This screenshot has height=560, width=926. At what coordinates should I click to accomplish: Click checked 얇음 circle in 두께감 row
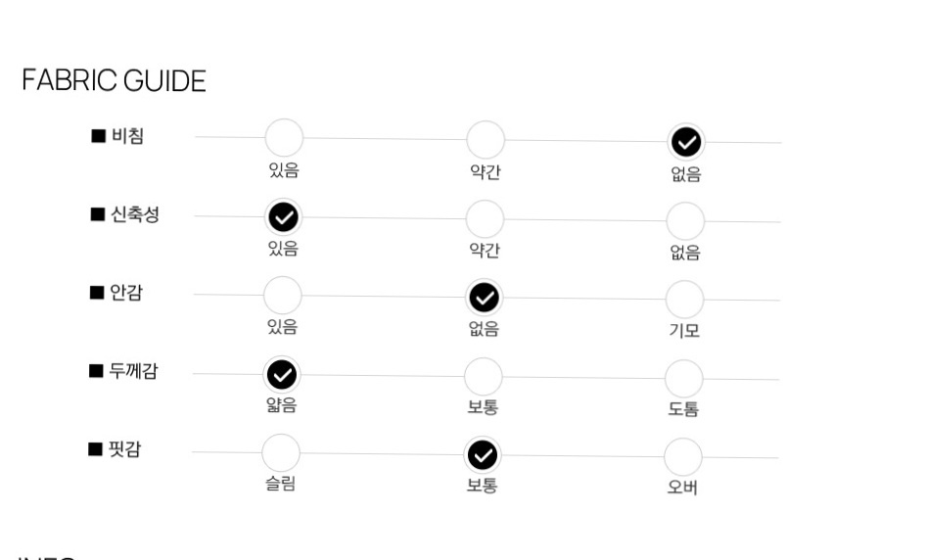[282, 375]
